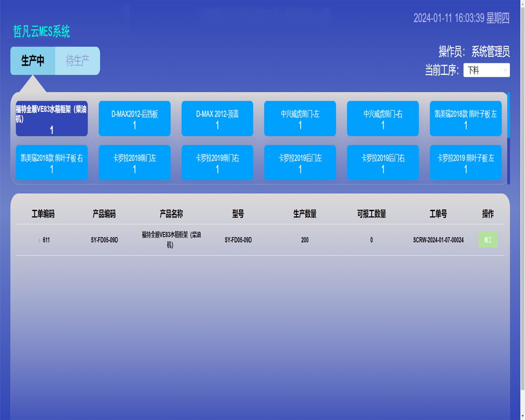Open 凯美瑞2018款 前叶子板 左 card
The height and width of the screenshot is (420, 525).
click(465, 119)
